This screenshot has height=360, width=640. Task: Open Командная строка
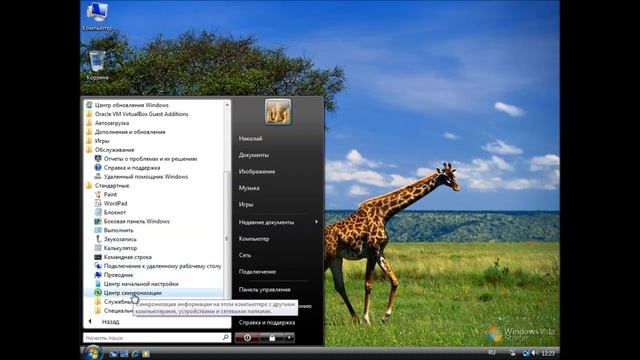point(123,257)
